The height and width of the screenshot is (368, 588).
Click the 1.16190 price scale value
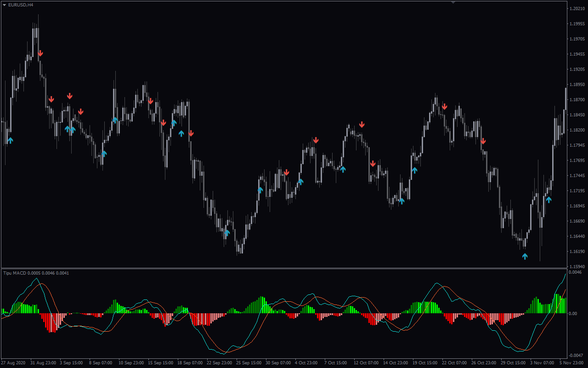577,252
